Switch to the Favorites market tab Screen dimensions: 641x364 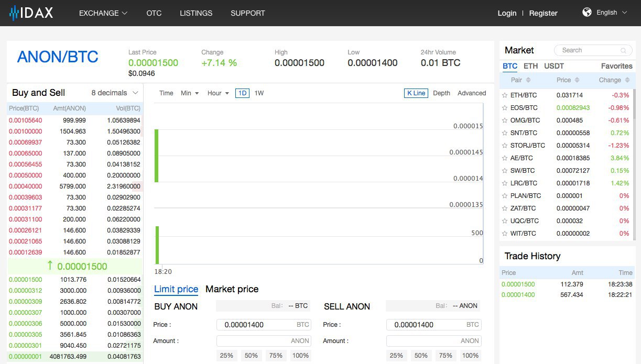(617, 66)
